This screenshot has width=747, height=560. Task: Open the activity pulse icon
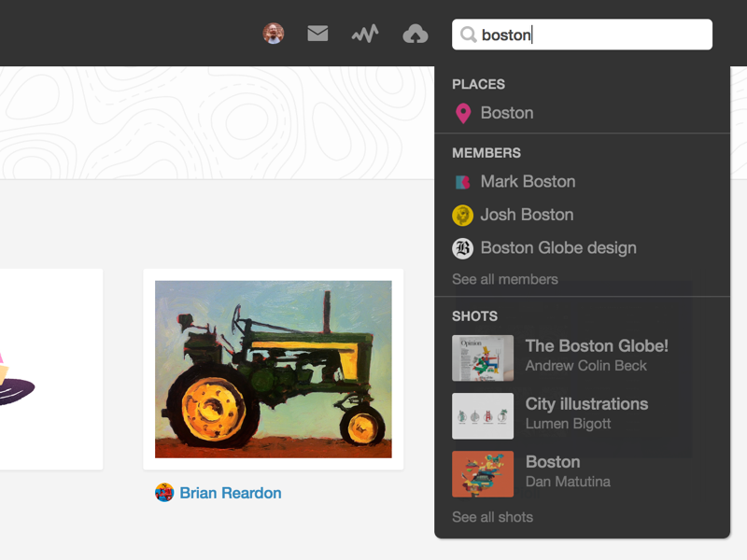pos(365,35)
